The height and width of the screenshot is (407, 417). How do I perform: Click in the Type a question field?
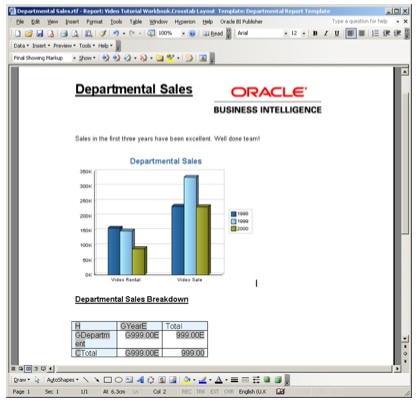coord(362,21)
